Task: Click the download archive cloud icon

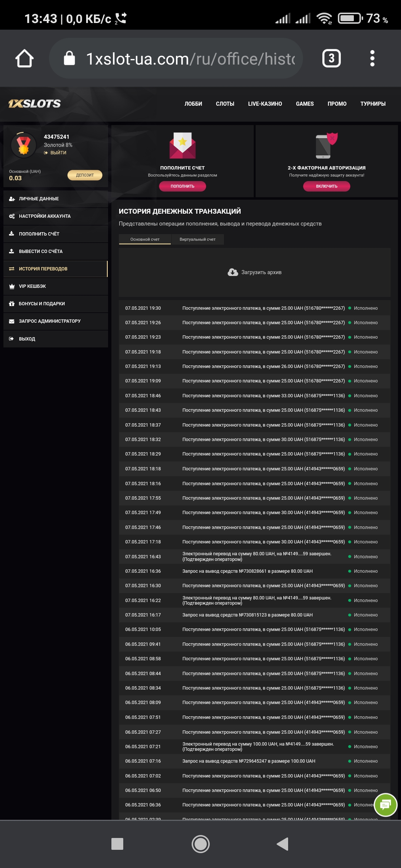Action: click(233, 272)
